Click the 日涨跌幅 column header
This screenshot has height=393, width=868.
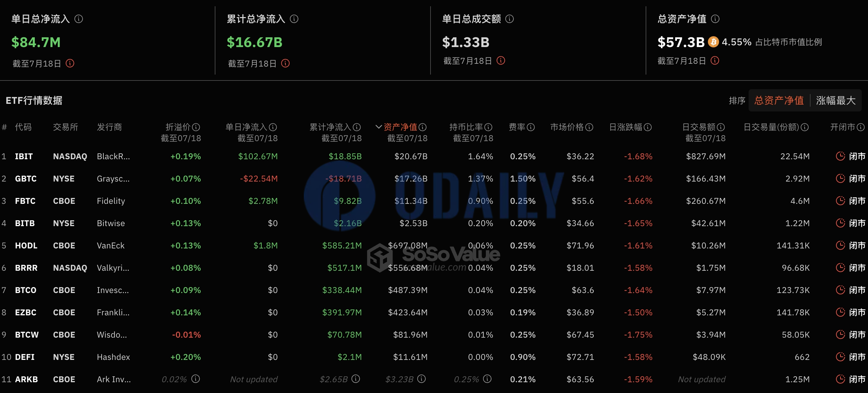coord(626,127)
